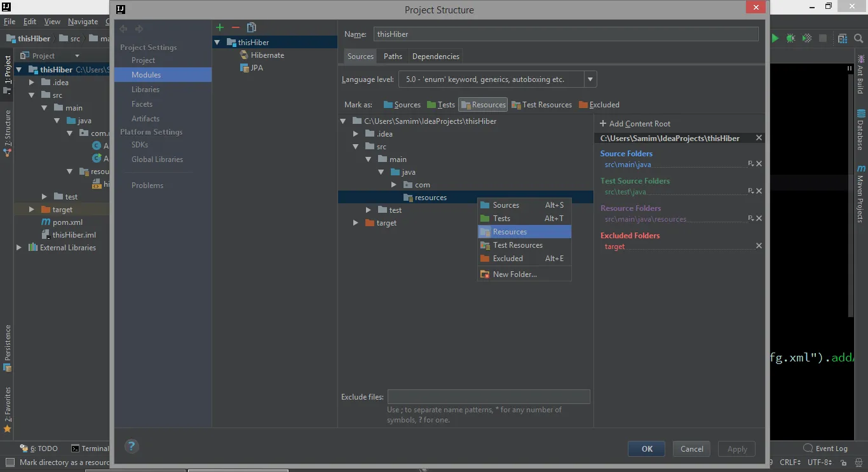The width and height of the screenshot is (868, 472).
Task: Open the Ant Build tool window
Action: [x=861, y=75]
